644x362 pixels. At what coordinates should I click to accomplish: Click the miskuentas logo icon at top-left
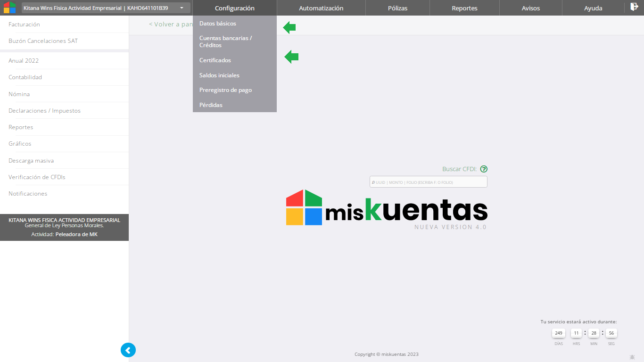click(9, 8)
